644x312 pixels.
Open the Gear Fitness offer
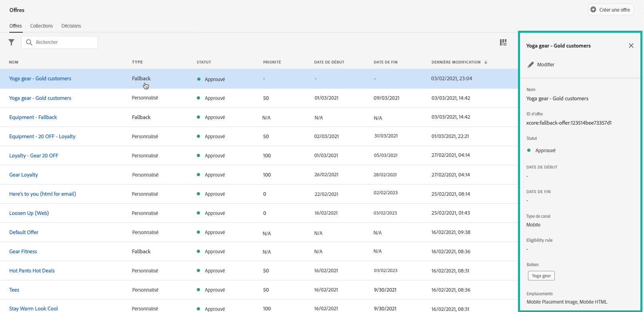pyautogui.click(x=23, y=251)
